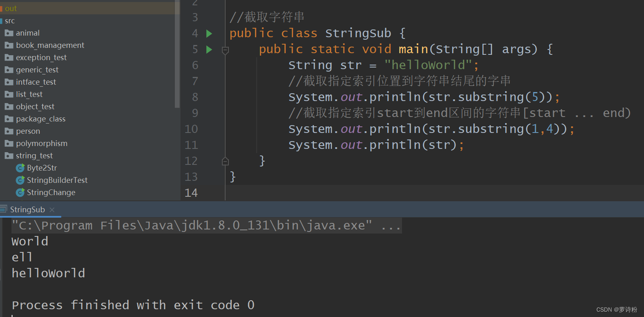Click the book_management folder name

(x=50, y=45)
